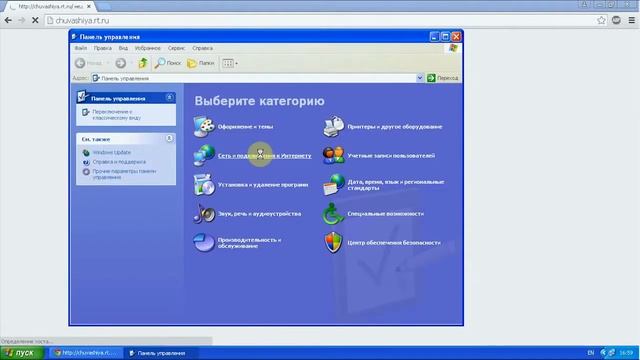
Task: Open the browser hamburger menu
Action: point(631,20)
